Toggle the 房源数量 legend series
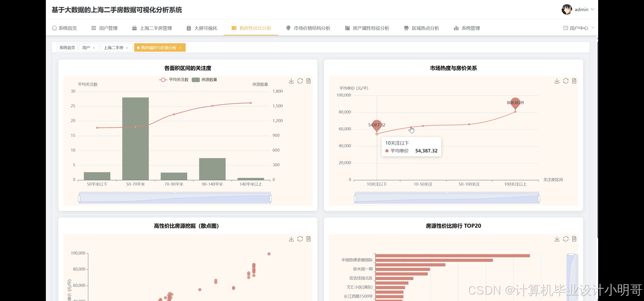This screenshot has width=644, height=301. tap(204, 80)
